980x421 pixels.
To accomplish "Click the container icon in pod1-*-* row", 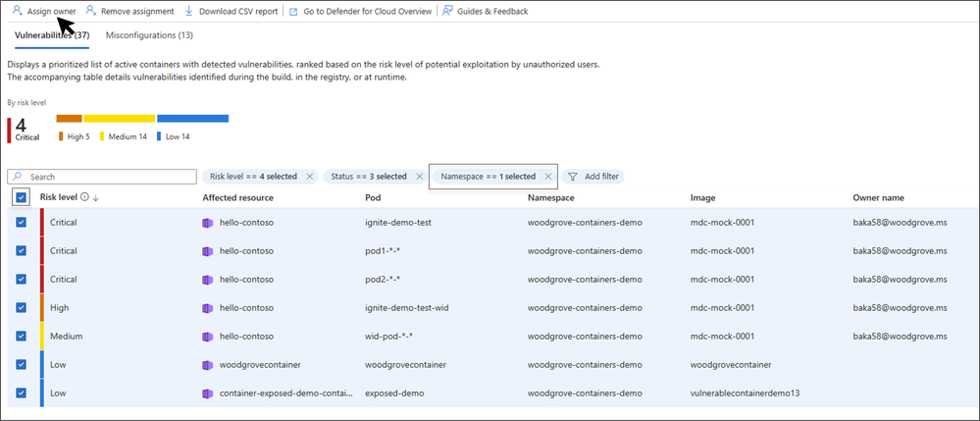I will click(208, 251).
